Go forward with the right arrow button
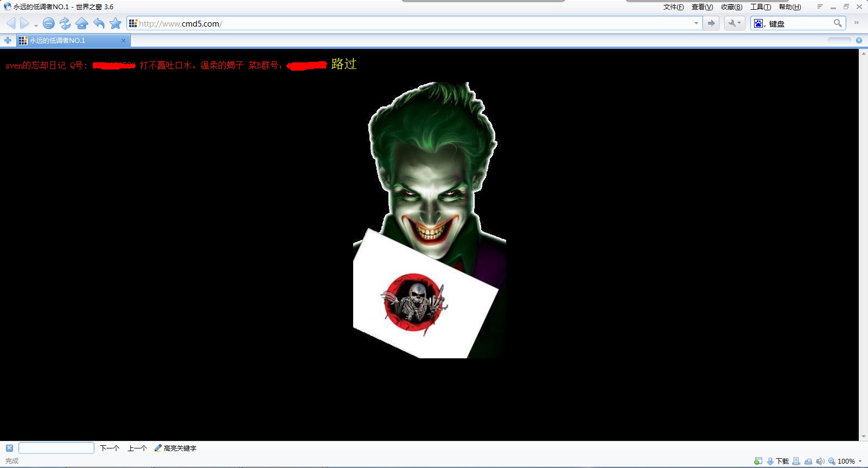 click(x=24, y=23)
